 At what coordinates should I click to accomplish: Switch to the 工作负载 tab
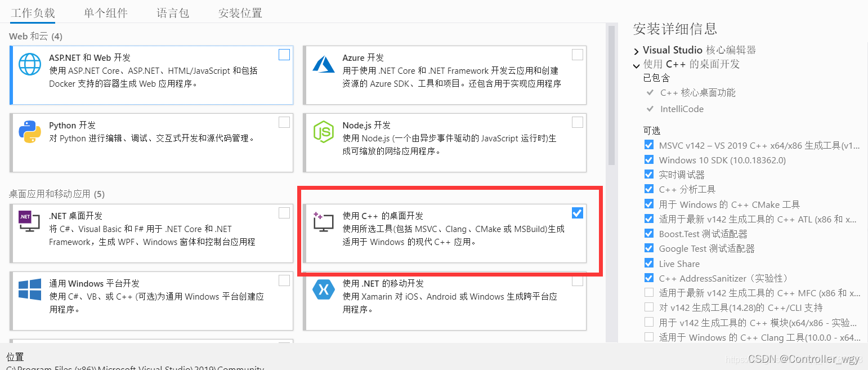(x=33, y=12)
